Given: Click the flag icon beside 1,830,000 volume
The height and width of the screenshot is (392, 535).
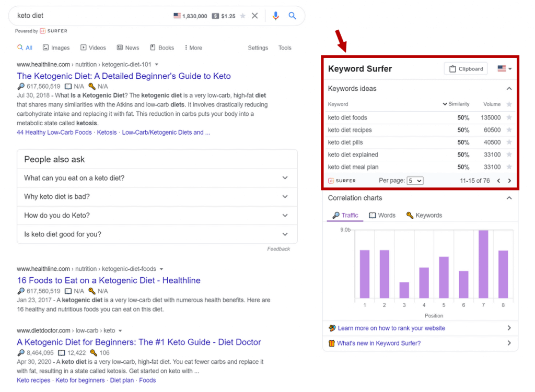Looking at the screenshot, I should [177, 15].
